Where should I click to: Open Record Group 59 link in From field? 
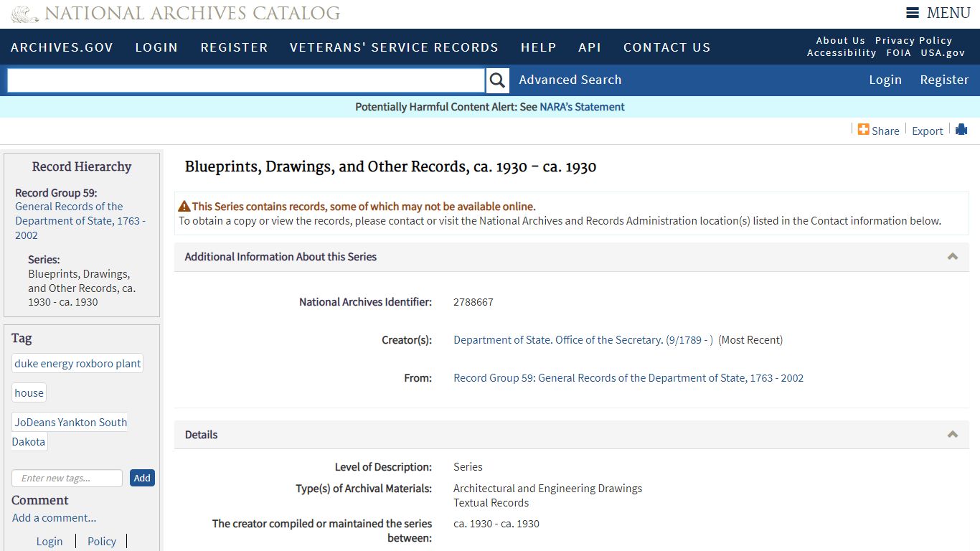(628, 378)
